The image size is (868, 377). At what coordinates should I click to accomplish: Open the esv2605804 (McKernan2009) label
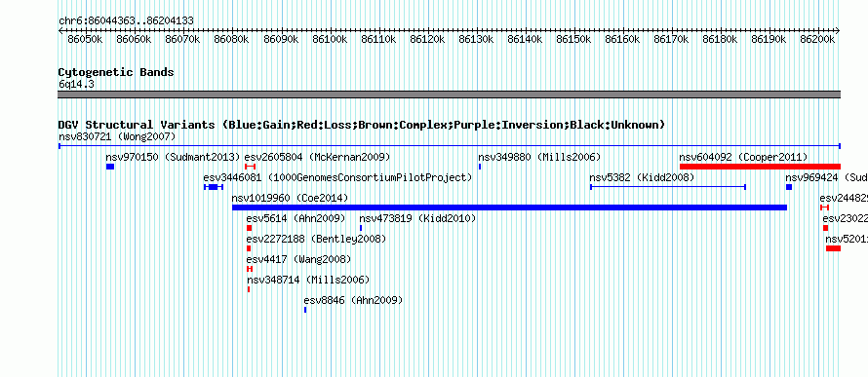click(317, 157)
